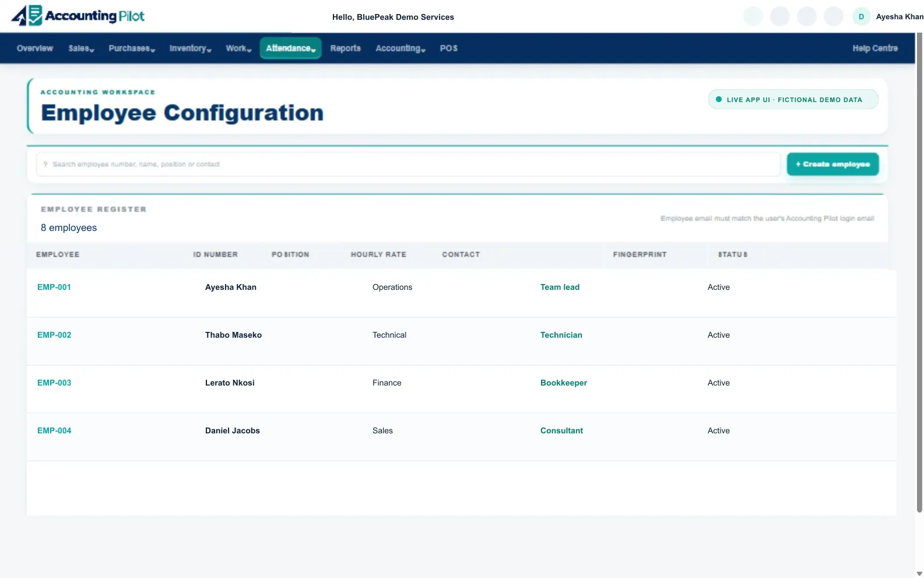Screen dimensions: 924x578
Task: Click the scrollbar down arrow
Action: (x=919, y=573)
